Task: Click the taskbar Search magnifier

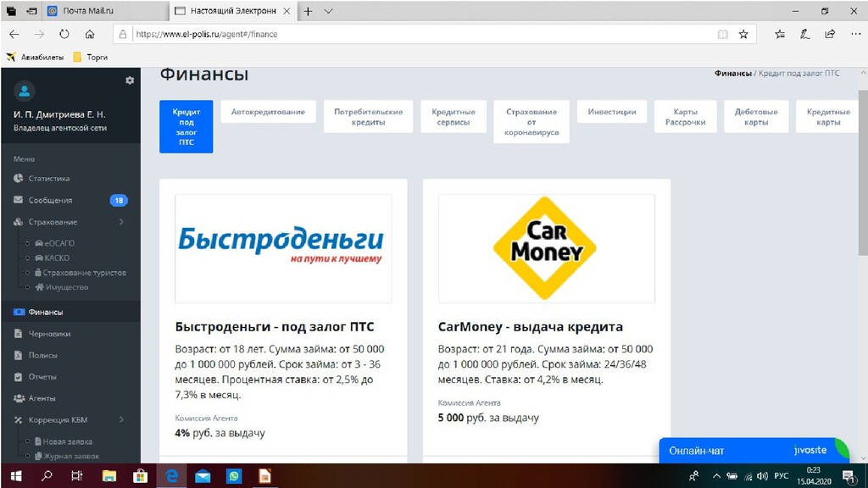Action: click(47, 476)
